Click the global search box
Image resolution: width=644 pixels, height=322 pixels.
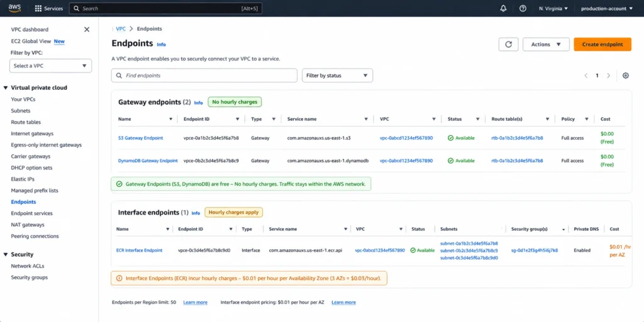165,8
